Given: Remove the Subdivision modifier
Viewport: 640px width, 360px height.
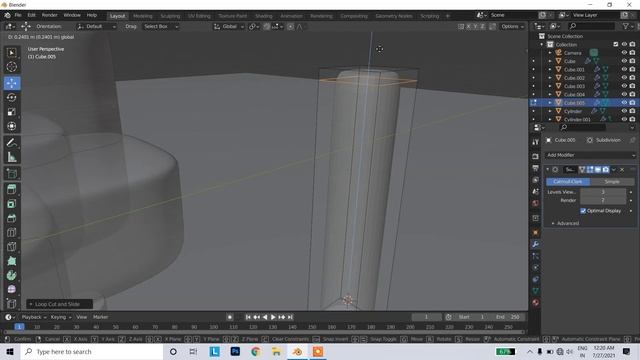Looking at the screenshot, I should [622, 169].
